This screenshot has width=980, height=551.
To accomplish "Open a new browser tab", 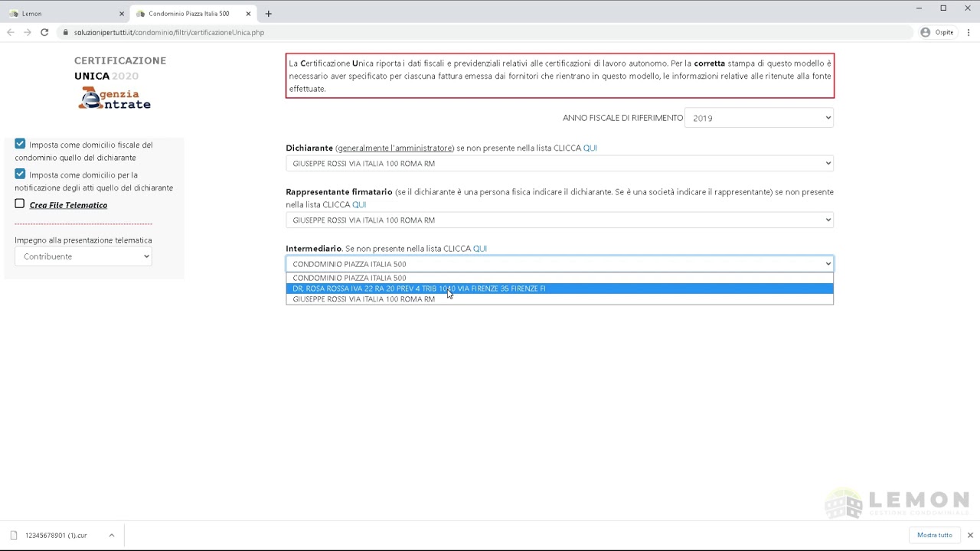I will [268, 14].
